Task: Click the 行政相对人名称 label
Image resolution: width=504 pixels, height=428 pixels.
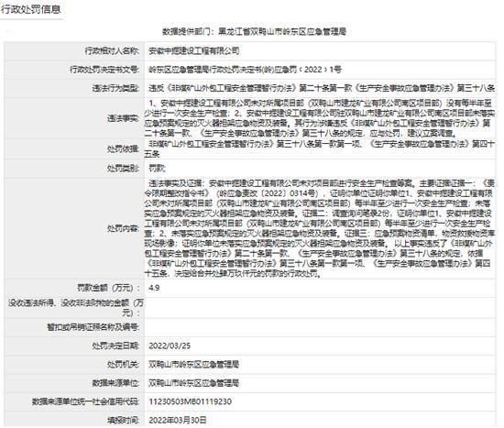Action: point(112,50)
